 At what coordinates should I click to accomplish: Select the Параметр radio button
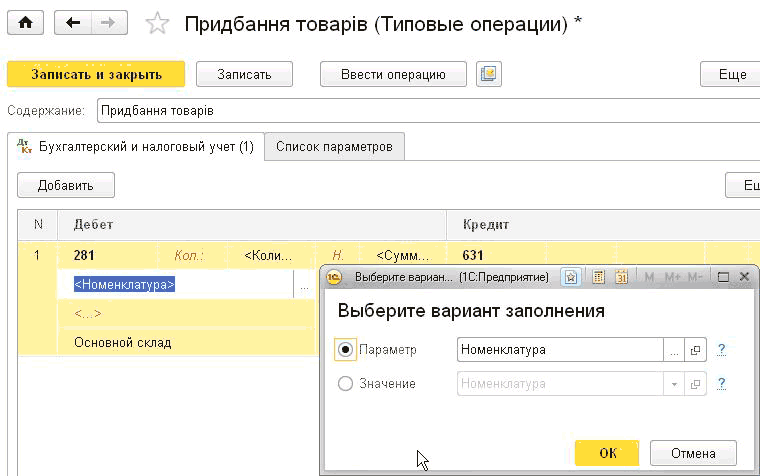pos(345,349)
